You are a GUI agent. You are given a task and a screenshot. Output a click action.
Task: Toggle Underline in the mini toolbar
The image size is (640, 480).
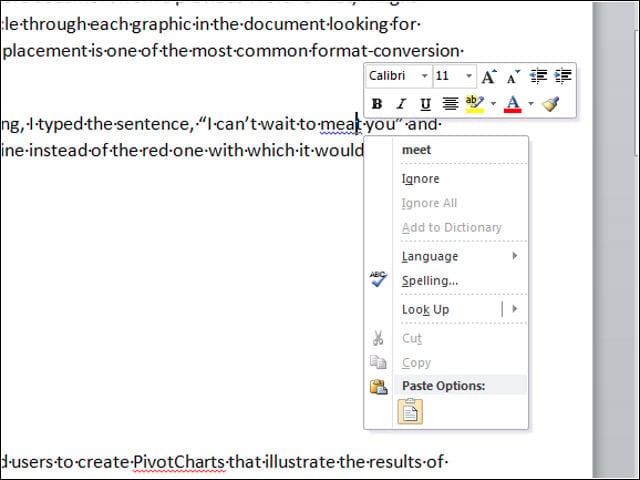click(425, 104)
